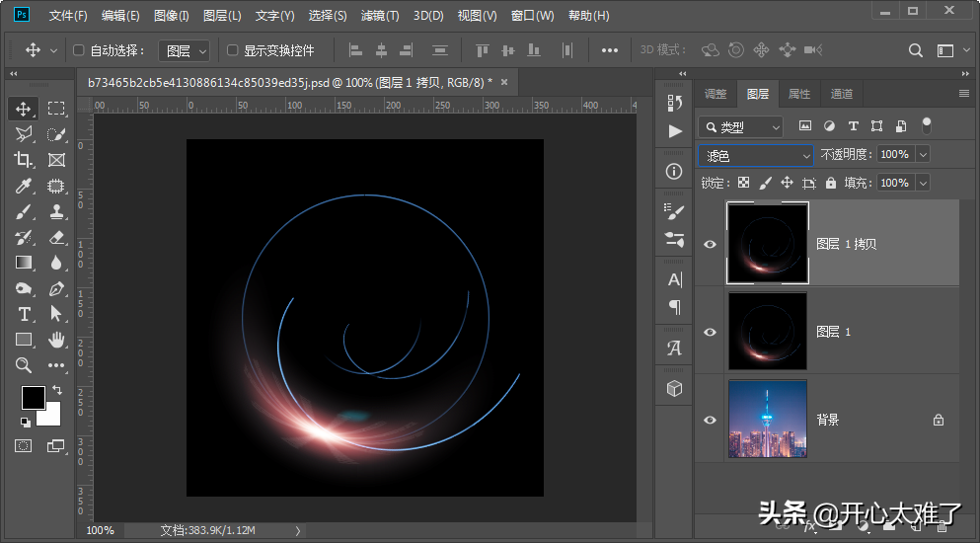Select the Rectangular Marquee tool
Image resolution: width=980 pixels, height=543 pixels.
coord(56,109)
